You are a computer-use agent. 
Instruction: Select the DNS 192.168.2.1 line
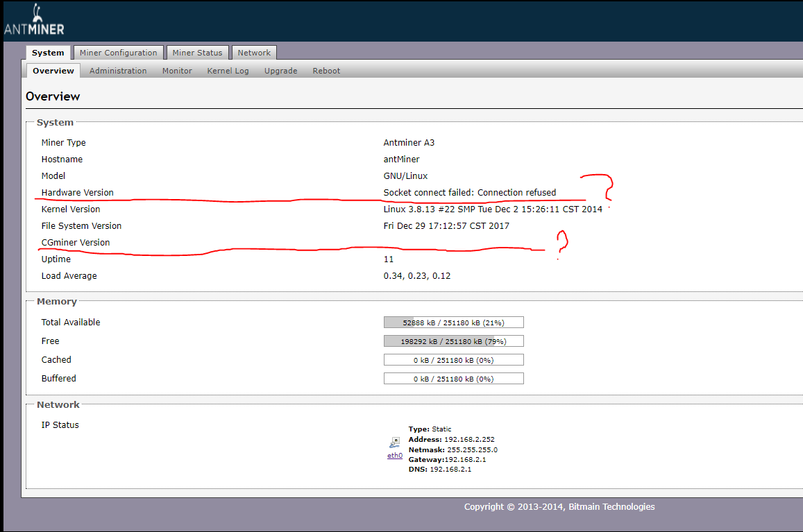pyautogui.click(x=440, y=469)
